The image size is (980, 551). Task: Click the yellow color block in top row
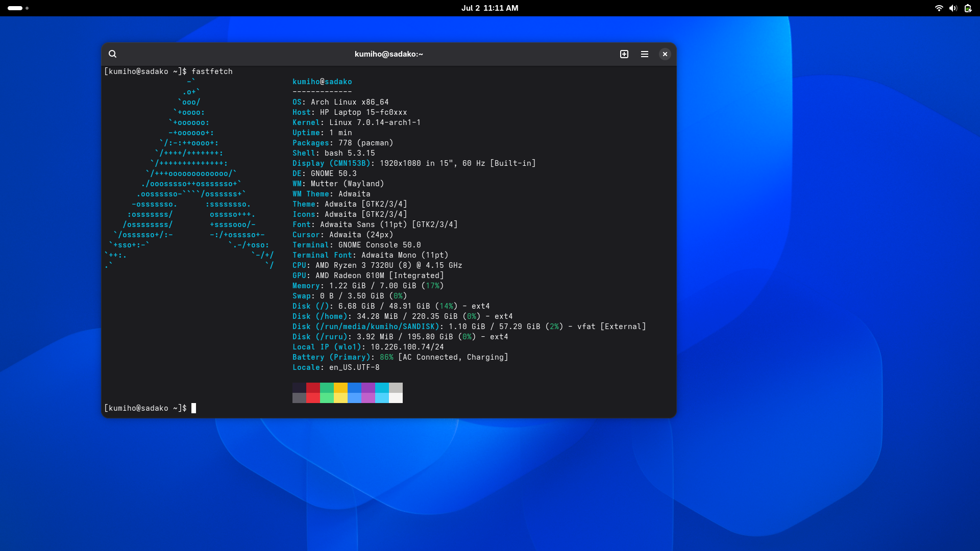(x=340, y=388)
